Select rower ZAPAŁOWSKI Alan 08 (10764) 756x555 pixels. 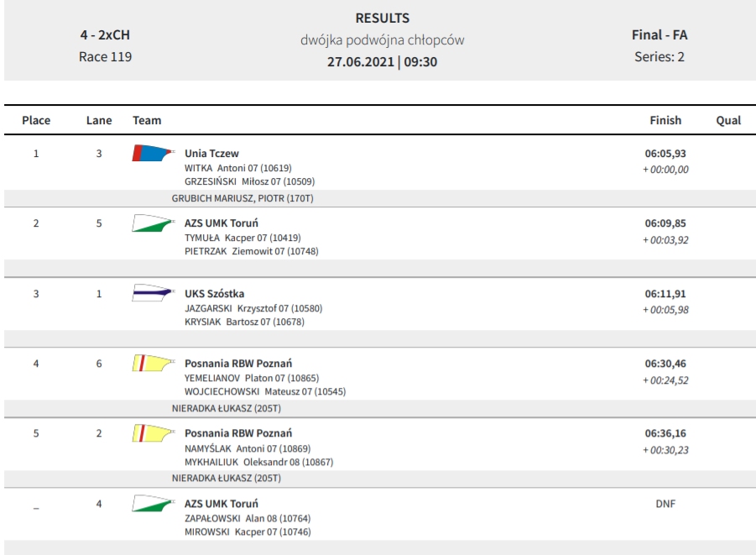[248, 518]
